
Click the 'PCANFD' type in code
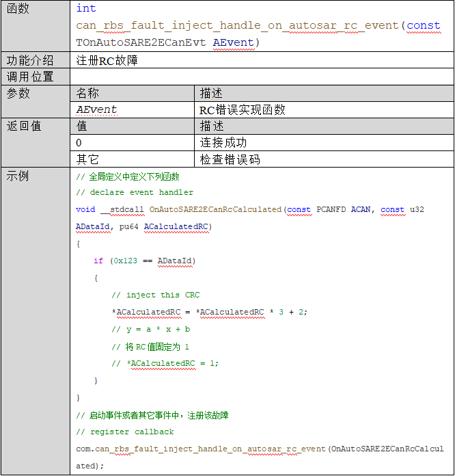coord(331,209)
